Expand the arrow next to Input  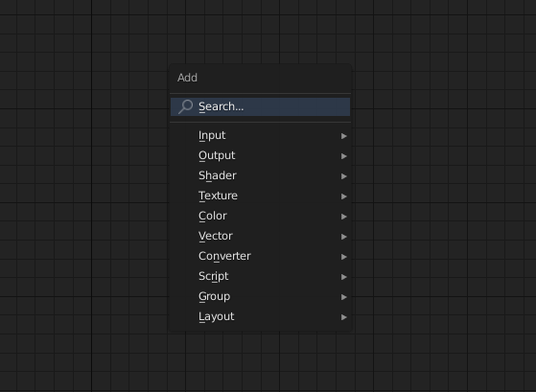344,136
